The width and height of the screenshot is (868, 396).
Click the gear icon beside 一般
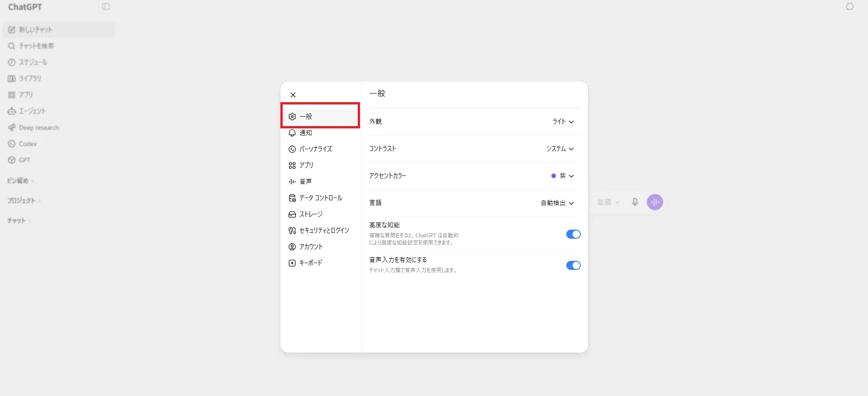[292, 117]
